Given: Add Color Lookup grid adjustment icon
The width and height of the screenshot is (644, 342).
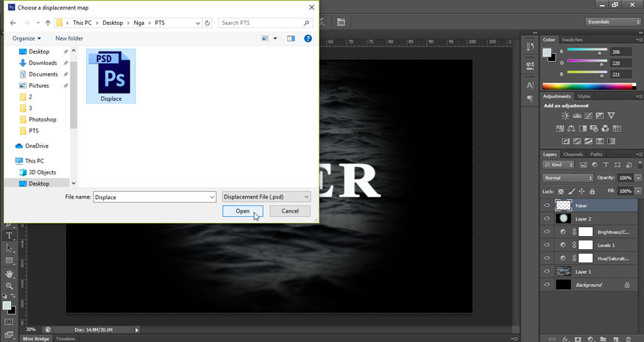Looking at the screenshot, I should (617, 129).
